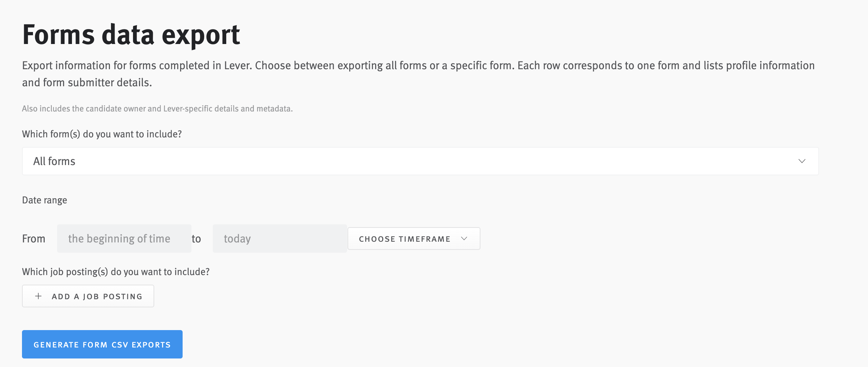This screenshot has width=868, height=367.
Task: Click the "Generate Form CSV Exports" button
Action: pyautogui.click(x=102, y=344)
